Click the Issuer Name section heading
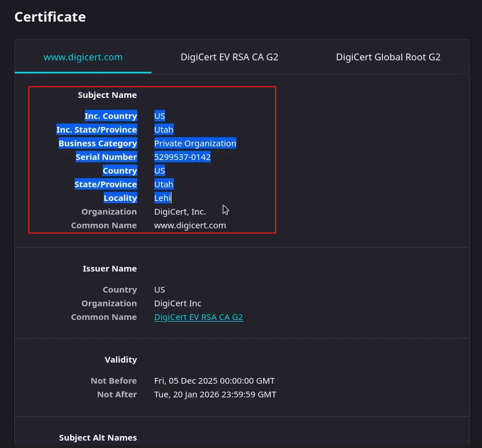Image resolution: width=482 pixels, height=448 pixels. click(x=110, y=269)
